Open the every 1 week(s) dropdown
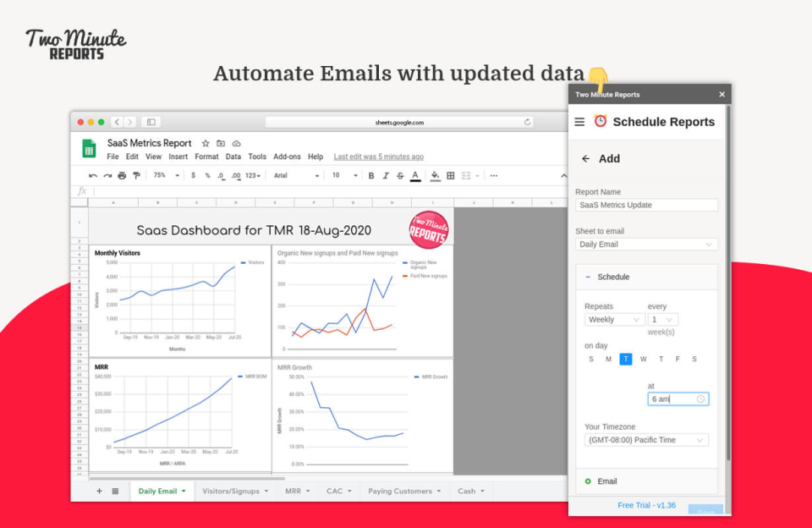The height and width of the screenshot is (528, 812). pyautogui.click(x=663, y=320)
